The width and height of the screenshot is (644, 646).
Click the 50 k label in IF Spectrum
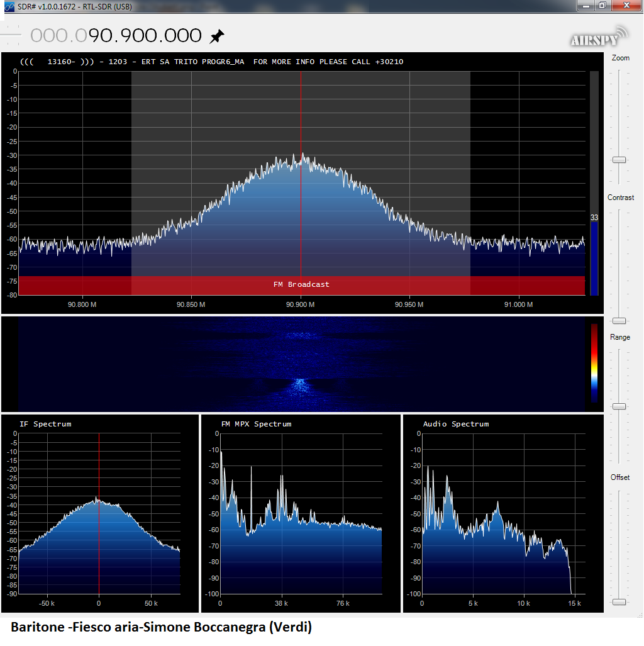click(x=151, y=603)
